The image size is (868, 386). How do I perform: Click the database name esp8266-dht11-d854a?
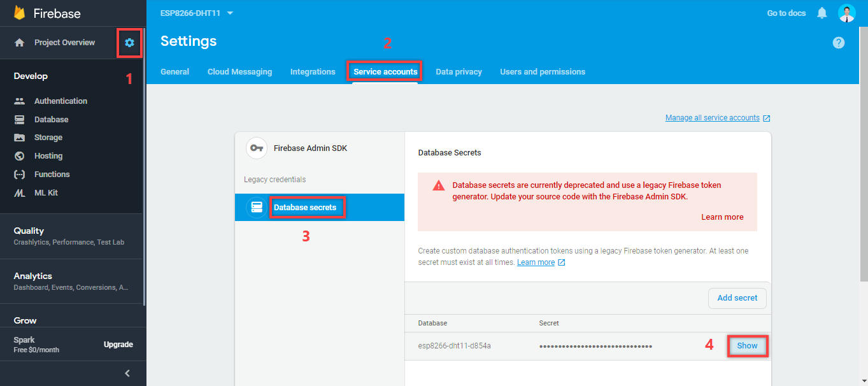[x=454, y=346]
